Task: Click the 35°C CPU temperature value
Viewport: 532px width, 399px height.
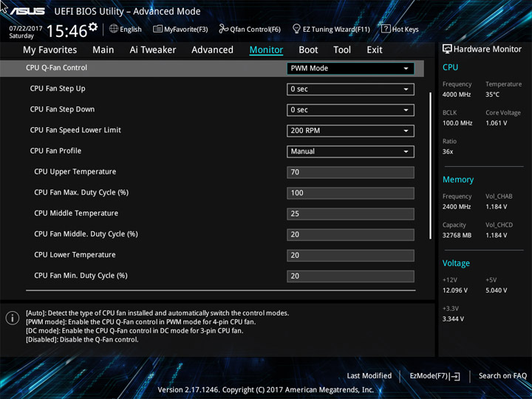Action: point(492,95)
